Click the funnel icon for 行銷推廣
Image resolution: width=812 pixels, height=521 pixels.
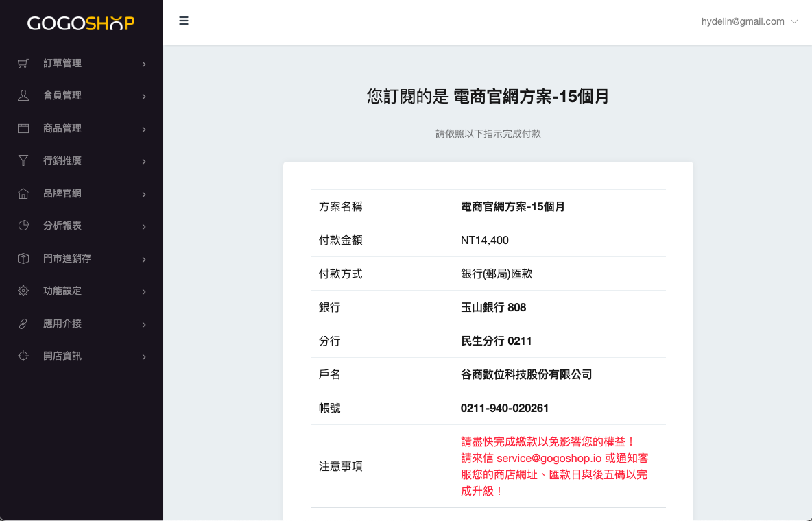click(x=23, y=160)
